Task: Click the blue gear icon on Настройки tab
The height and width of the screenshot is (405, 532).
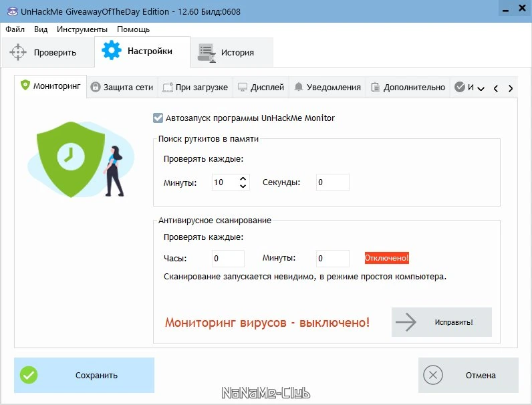Action: (112, 50)
